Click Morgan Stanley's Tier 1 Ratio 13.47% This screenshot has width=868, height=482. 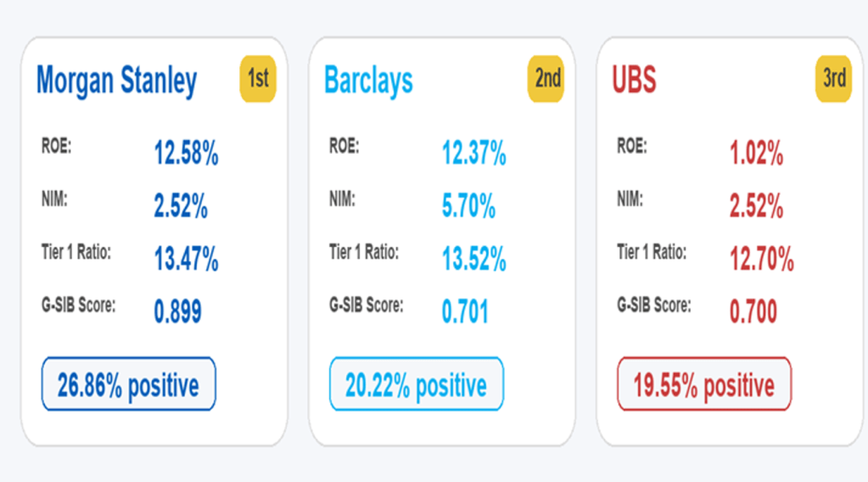(186, 259)
